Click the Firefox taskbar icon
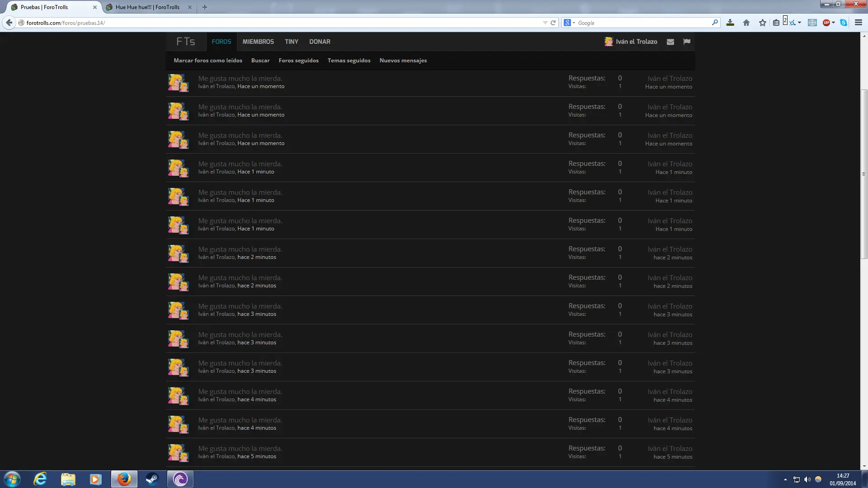This screenshot has height=488, width=868. (x=124, y=479)
